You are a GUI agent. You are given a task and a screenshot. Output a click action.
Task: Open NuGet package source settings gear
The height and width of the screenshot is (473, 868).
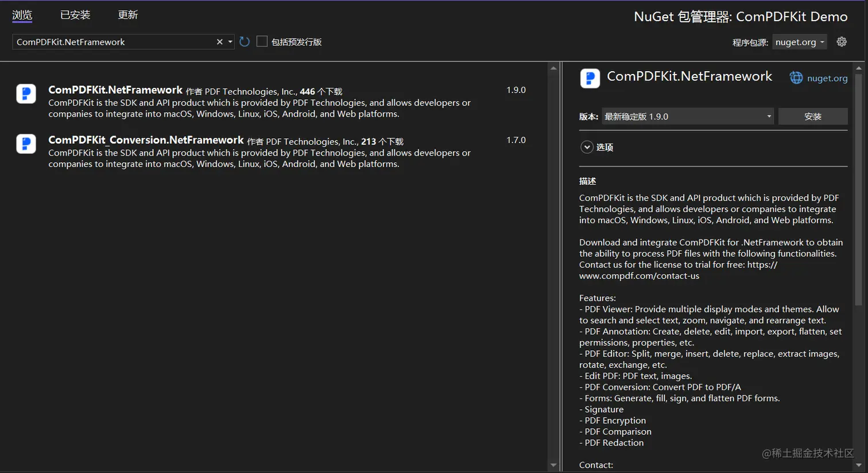click(842, 42)
